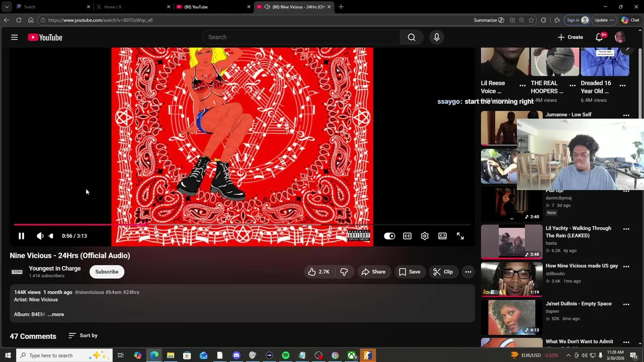Viewport: 644px width, 362px height.
Task: Bookmark this page with the star
Action: 531,20
